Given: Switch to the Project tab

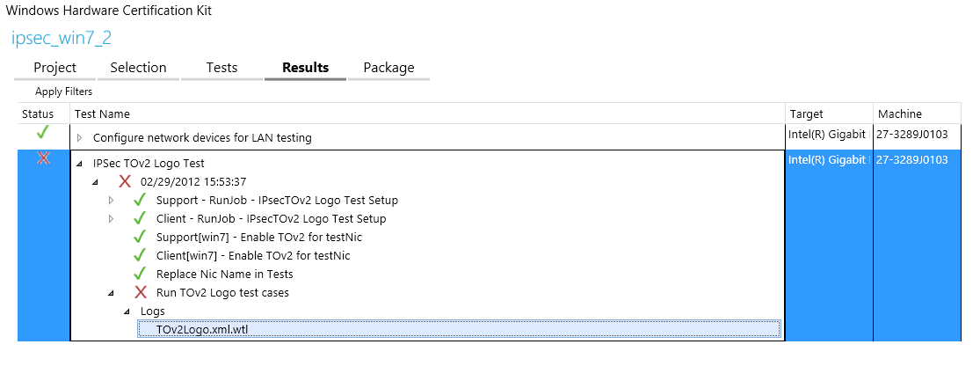Looking at the screenshot, I should pos(54,68).
